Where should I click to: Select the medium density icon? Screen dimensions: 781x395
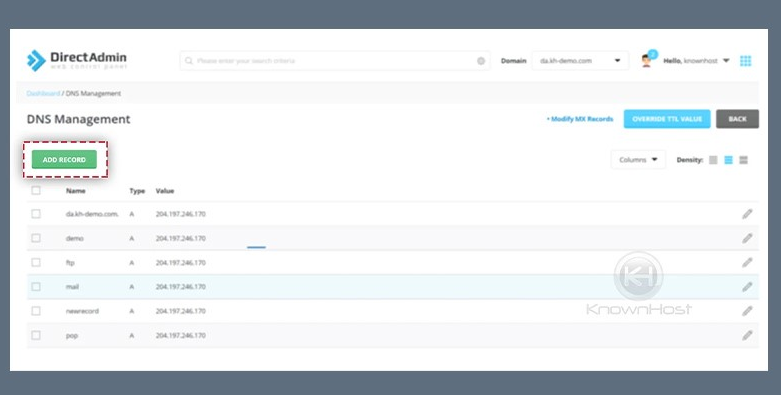728,160
